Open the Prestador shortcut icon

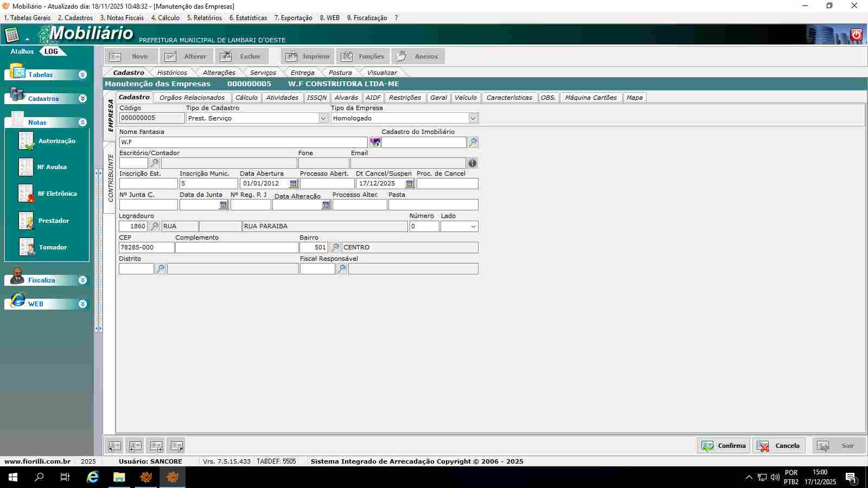click(26, 221)
